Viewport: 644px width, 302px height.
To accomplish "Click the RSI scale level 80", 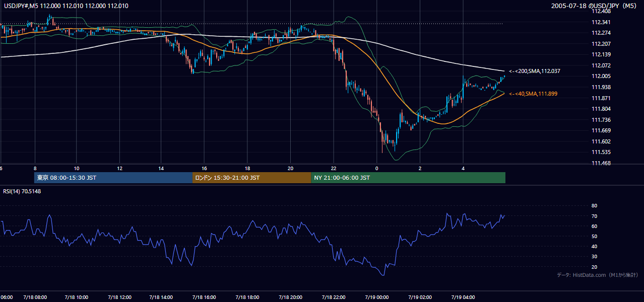I will click(x=594, y=206).
